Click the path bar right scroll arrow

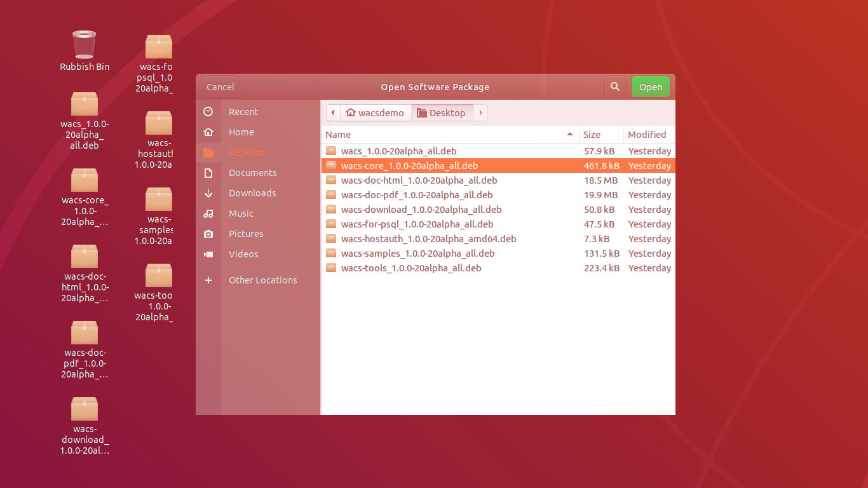click(x=481, y=113)
